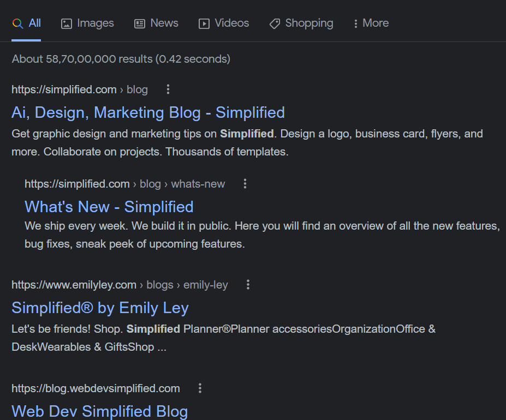Open options menu for whats-new result
The width and height of the screenshot is (506, 420).
245,184
